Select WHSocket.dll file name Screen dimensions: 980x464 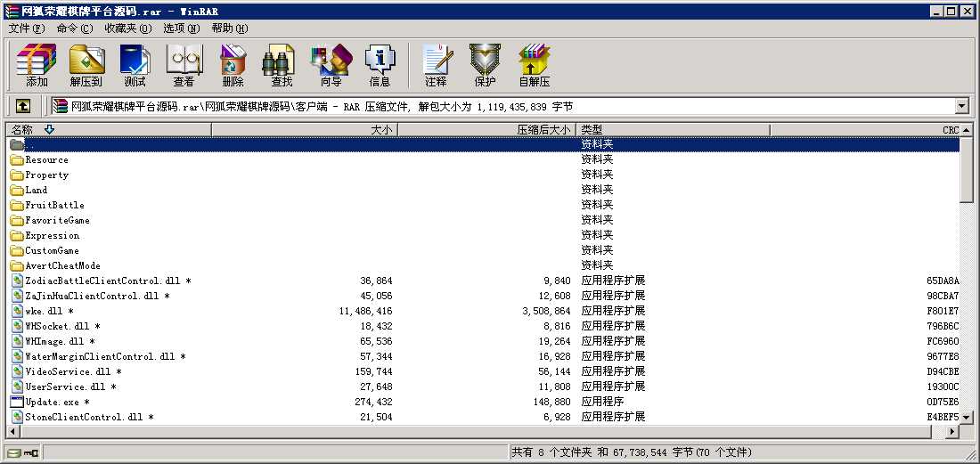[62, 327]
